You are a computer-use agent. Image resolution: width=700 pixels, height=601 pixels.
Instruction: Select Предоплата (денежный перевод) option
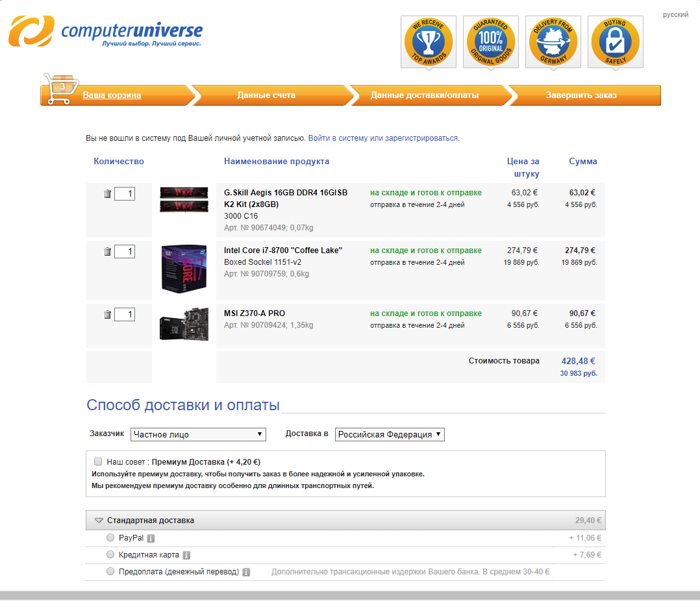coord(110,572)
